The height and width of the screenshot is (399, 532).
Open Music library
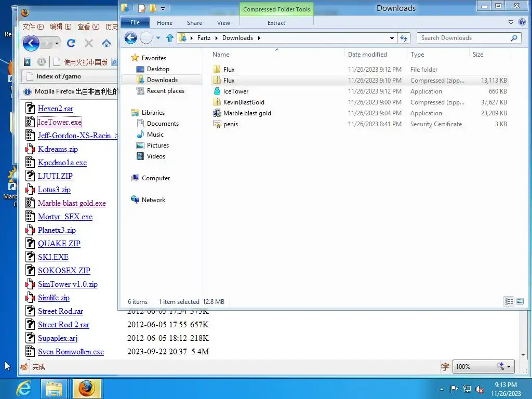[155, 135]
